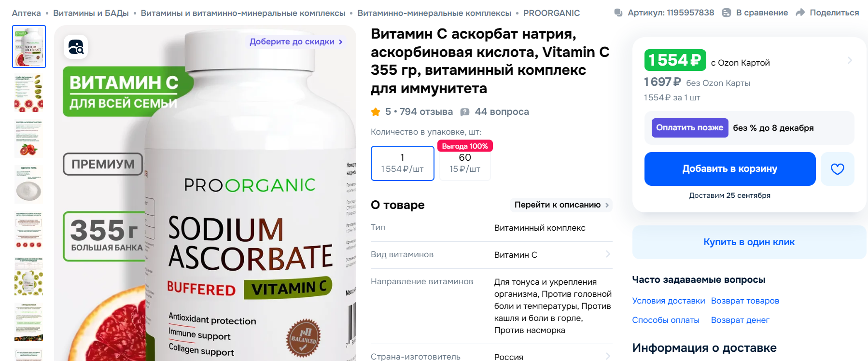Select the second product thumbnail image
Screen dimensions: 868x361
point(29,93)
